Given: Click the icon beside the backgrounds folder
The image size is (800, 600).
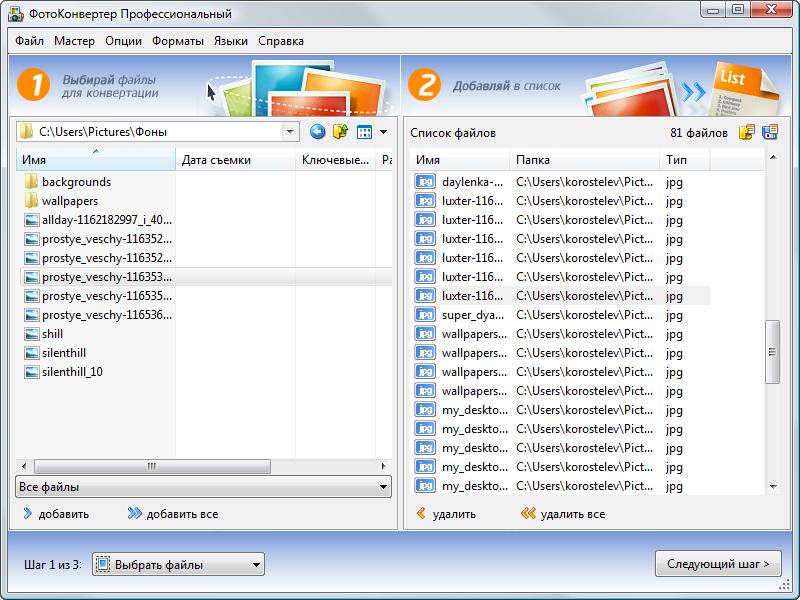Looking at the screenshot, I should tap(31, 181).
